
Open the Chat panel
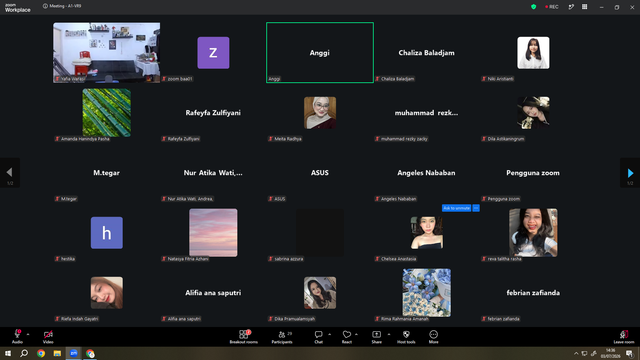(318, 337)
